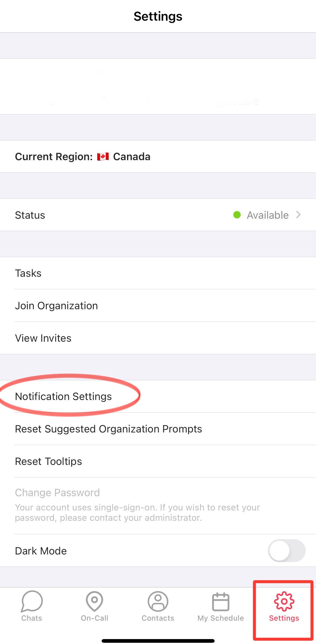Tap the On-Call location pin icon
This screenshot has height=644, width=316.
click(94, 601)
